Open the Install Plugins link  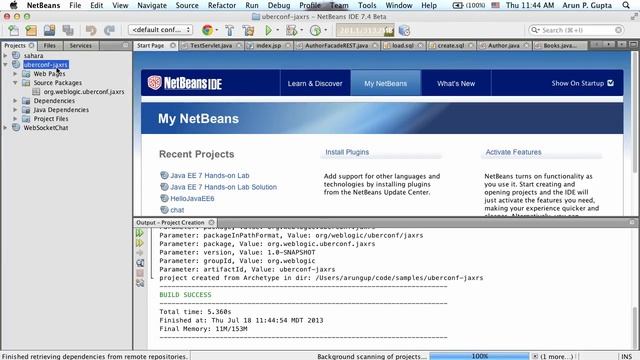click(347, 152)
